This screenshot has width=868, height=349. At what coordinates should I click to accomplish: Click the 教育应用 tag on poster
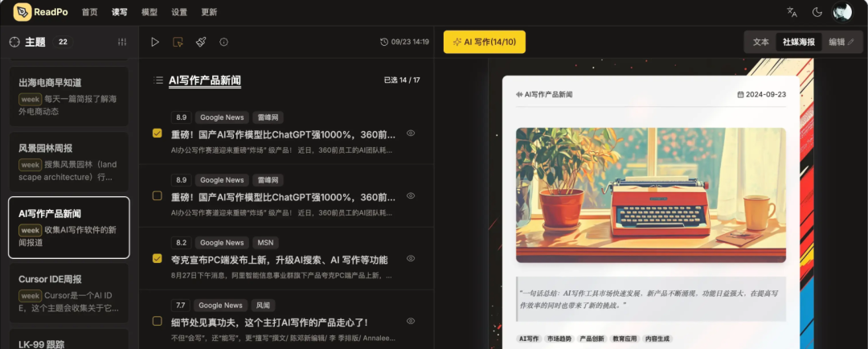click(x=624, y=339)
